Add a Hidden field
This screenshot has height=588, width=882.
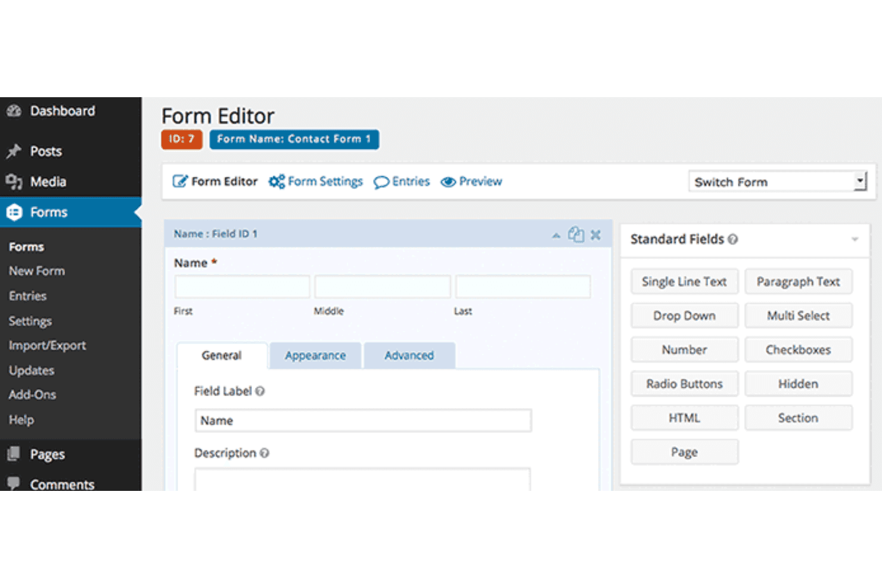(798, 384)
